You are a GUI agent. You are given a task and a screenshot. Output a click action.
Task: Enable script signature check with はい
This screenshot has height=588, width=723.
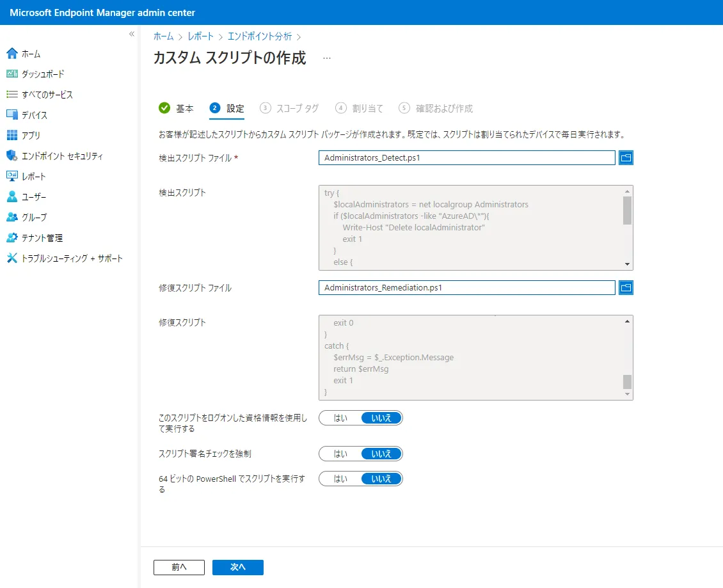click(340, 454)
